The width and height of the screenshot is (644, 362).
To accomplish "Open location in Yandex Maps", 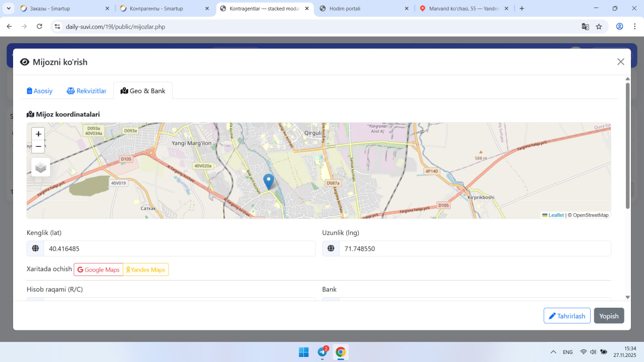I will point(146,270).
